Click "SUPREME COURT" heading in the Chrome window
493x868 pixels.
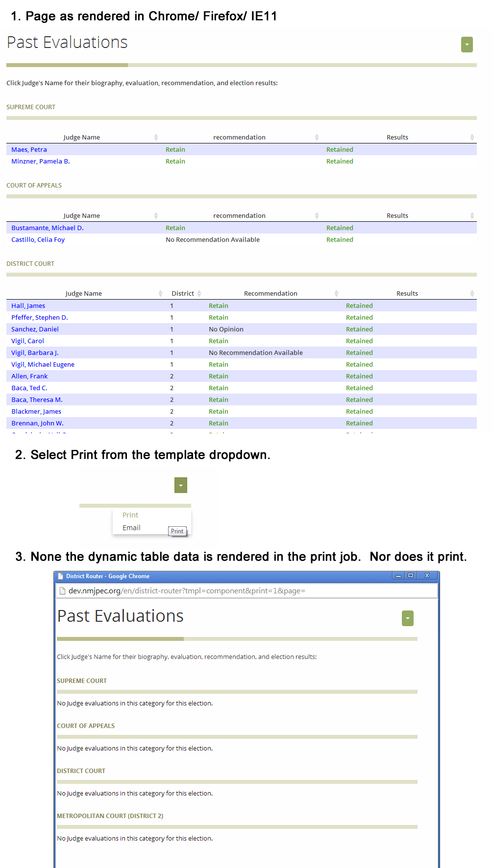click(x=82, y=680)
